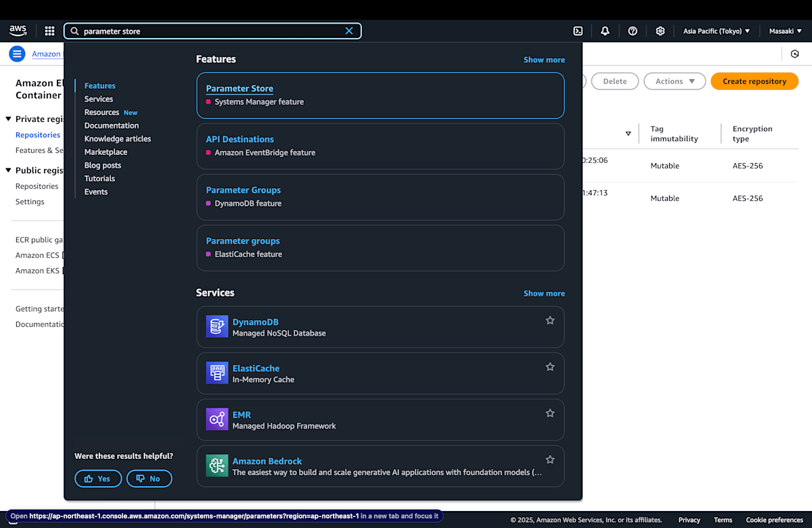Open the services grid menu icon
This screenshot has height=528, width=812.
pos(49,31)
